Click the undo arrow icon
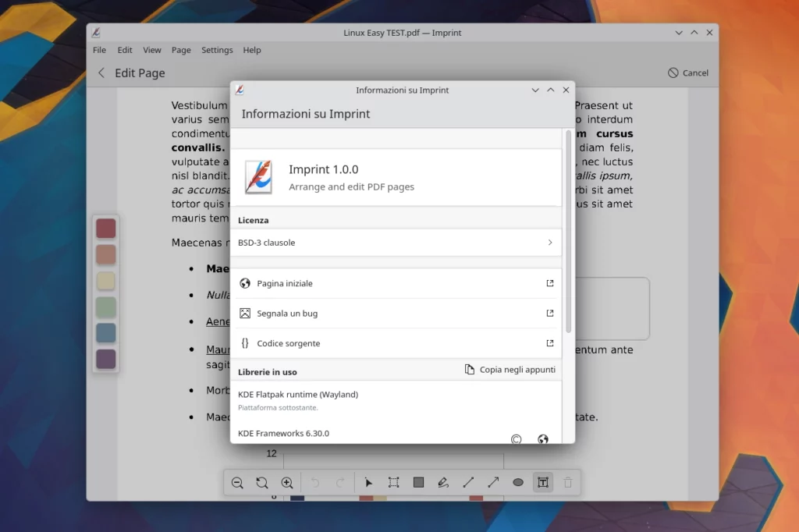This screenshot has width=799, height=532. (x=315, y=483)
